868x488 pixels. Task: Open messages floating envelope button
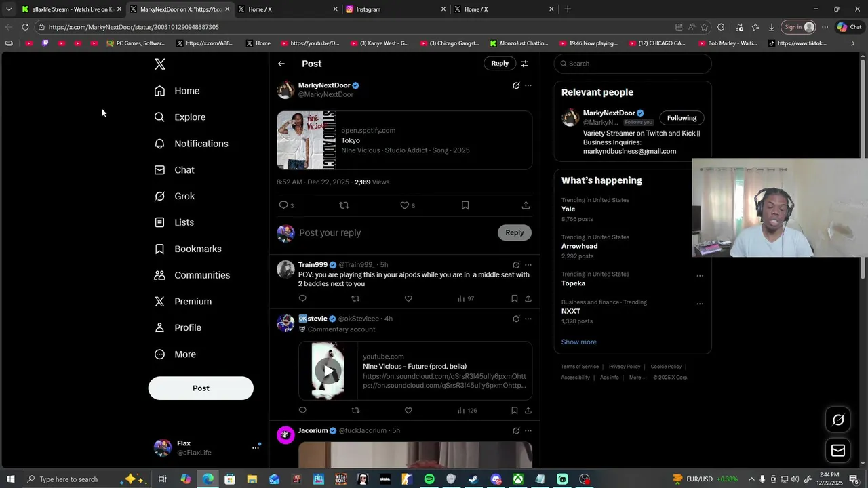(838, 451)
